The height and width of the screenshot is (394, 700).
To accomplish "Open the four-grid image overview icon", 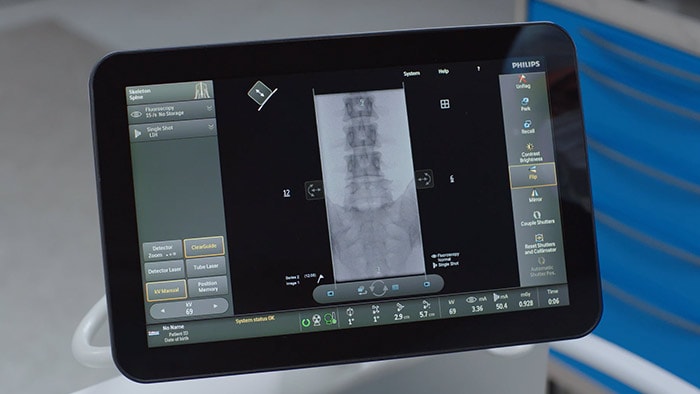I will tap(445, 104).
